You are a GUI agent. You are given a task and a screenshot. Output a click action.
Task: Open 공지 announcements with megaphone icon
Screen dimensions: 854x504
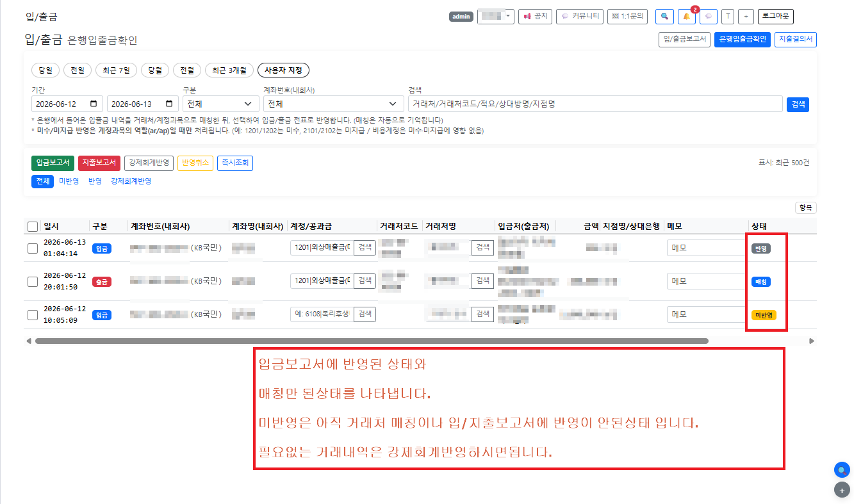[536, 17]
